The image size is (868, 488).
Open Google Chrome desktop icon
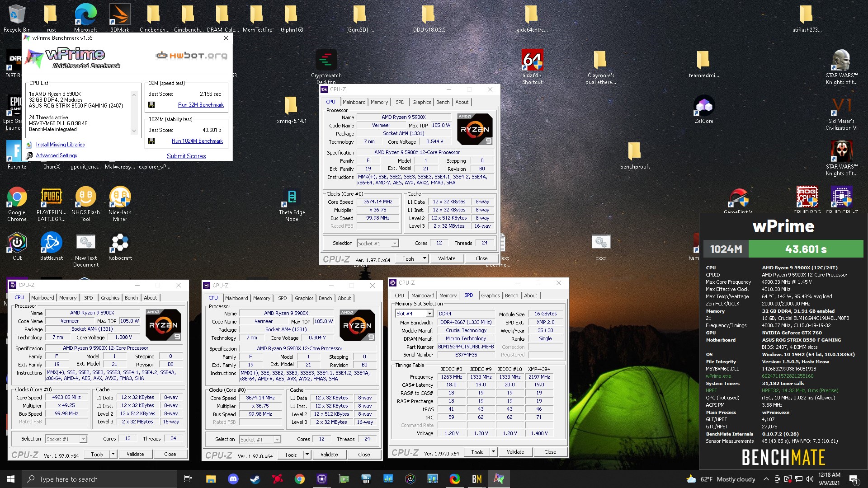[17, 204]
